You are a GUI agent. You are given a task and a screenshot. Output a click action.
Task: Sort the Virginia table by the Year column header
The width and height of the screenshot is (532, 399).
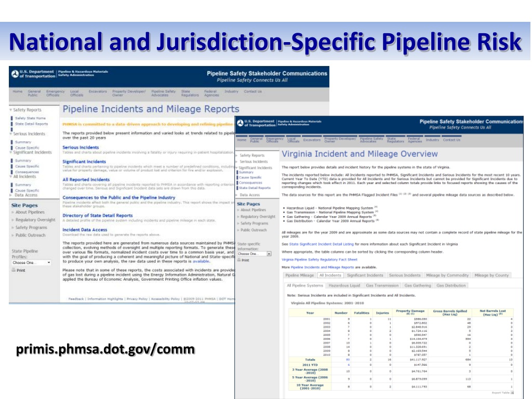[x=310, y=313]
